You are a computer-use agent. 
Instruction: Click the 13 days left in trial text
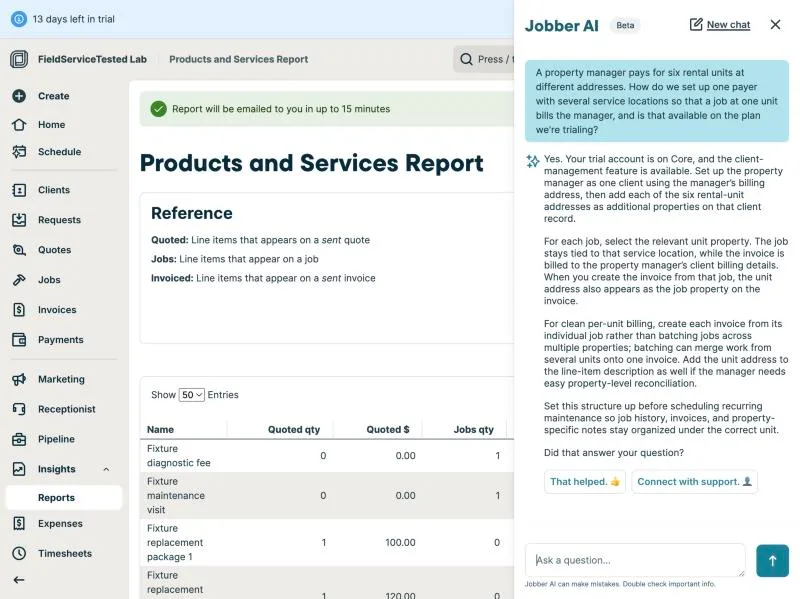click(x=73, y=19)
